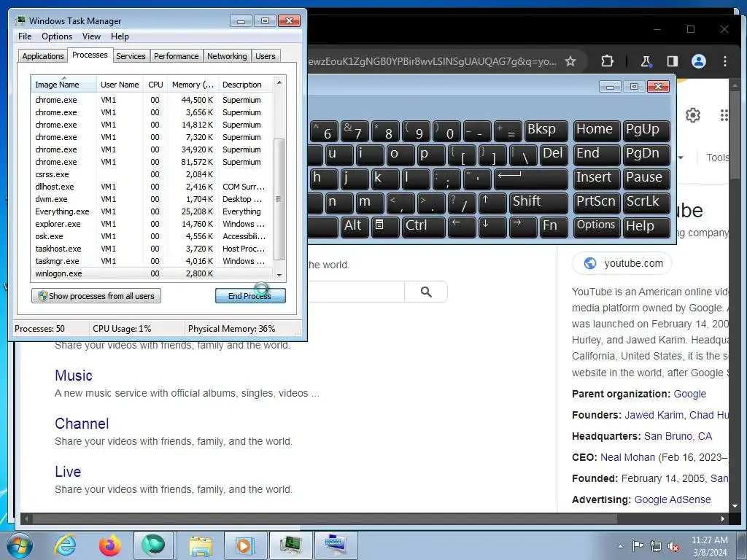Click the process list scroll-up arrow
Image resolution: width=747 pixels, height=560 pixels.
coord(279,83)
